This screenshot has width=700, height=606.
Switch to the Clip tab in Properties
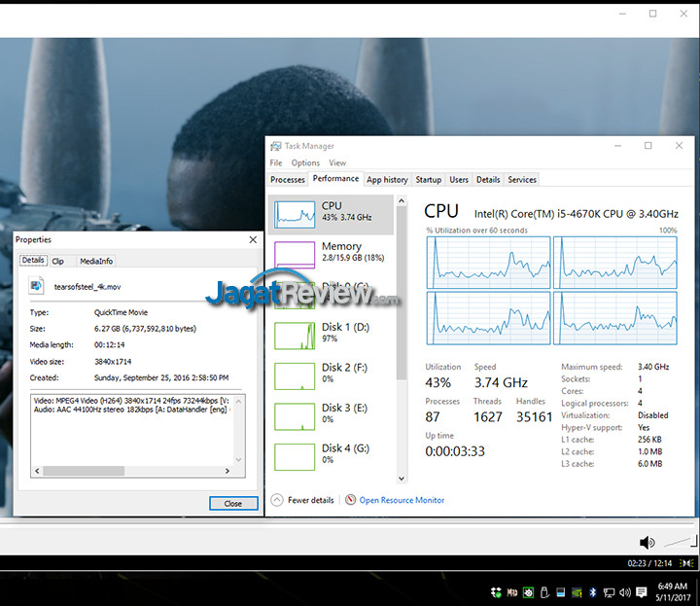(58, 262)
